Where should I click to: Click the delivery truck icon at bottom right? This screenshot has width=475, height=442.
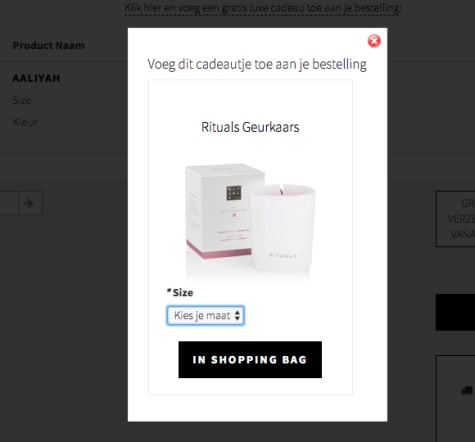[x=467, y=390]
